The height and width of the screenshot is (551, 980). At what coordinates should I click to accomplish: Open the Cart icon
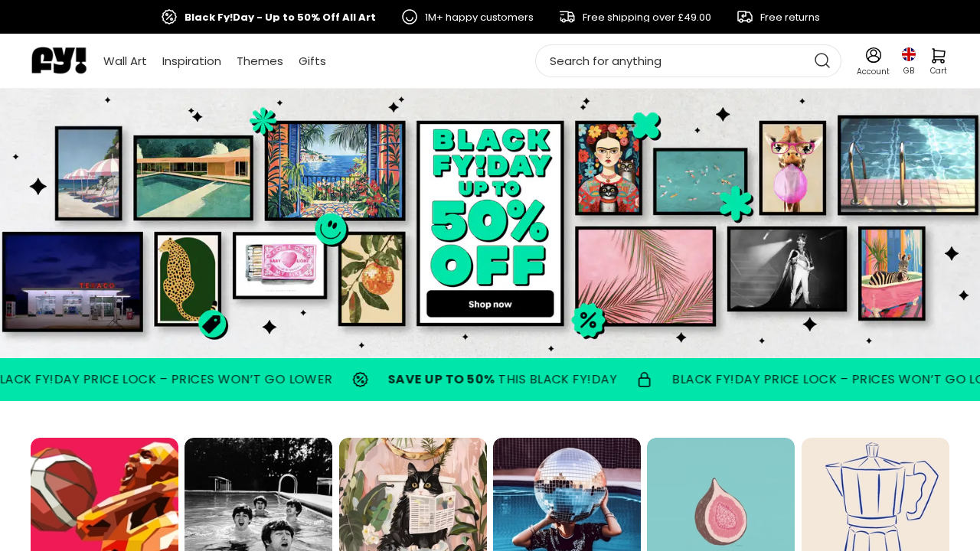pos(938,61)
